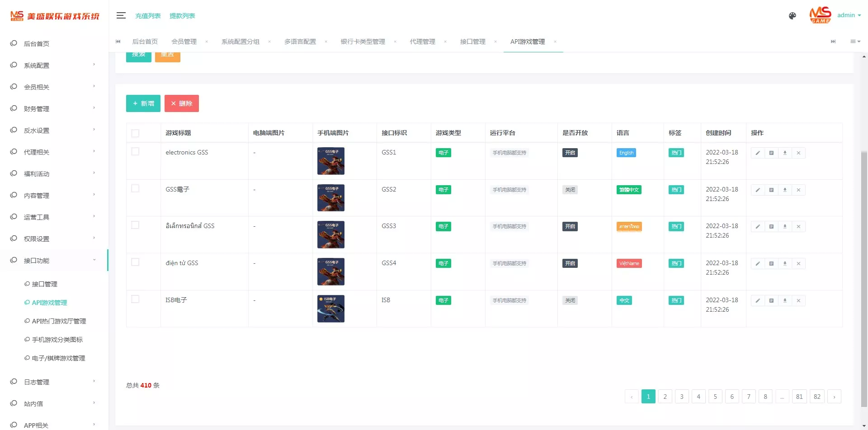This screenshot has width=868, height=430.
Task: Toggle the 关闭 status on GSS2 row
Action: click(x=570, y=190)
